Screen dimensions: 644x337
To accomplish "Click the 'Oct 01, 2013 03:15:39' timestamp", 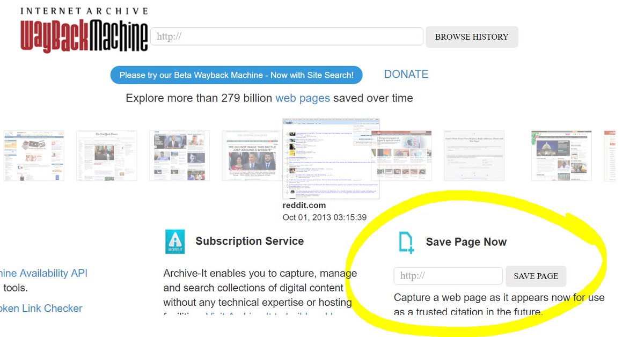I will 325,217.
